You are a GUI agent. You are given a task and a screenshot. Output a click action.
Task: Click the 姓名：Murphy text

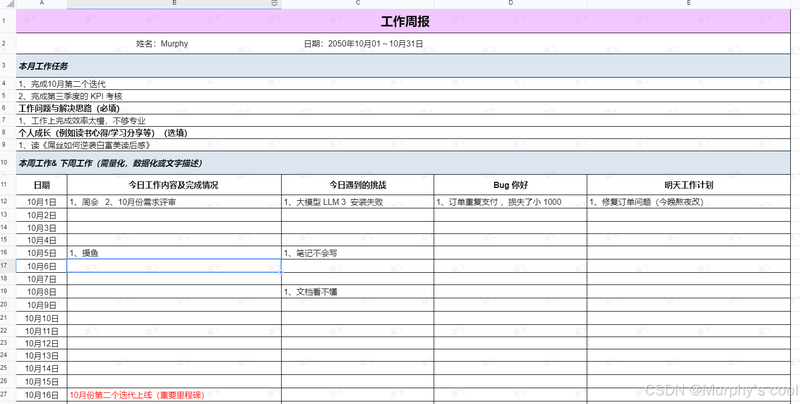click(162, 44)
